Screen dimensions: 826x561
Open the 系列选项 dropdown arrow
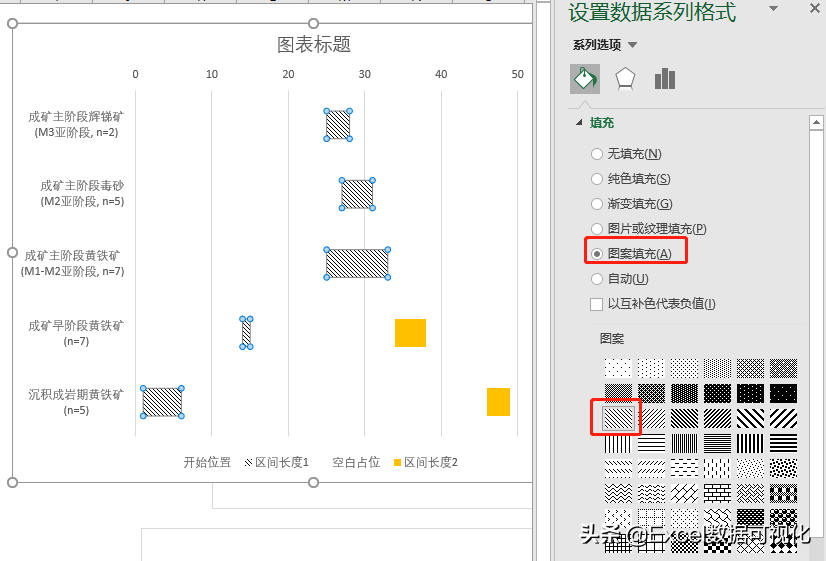pos(633,45)
